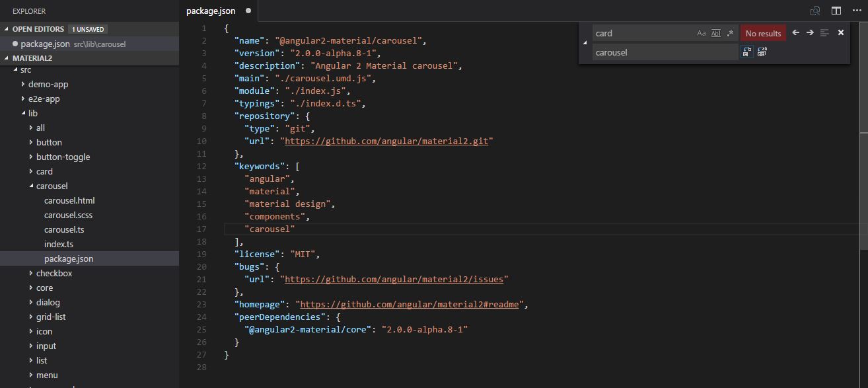Collapse the carousel folder
The width and height of the screenshot is (868, 388).
click(52, 186)
